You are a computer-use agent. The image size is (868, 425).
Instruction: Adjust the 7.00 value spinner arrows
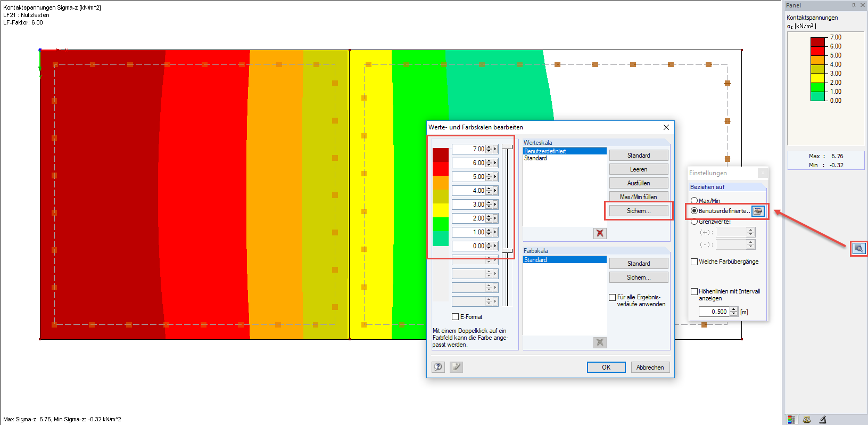[x=489, y=149]
